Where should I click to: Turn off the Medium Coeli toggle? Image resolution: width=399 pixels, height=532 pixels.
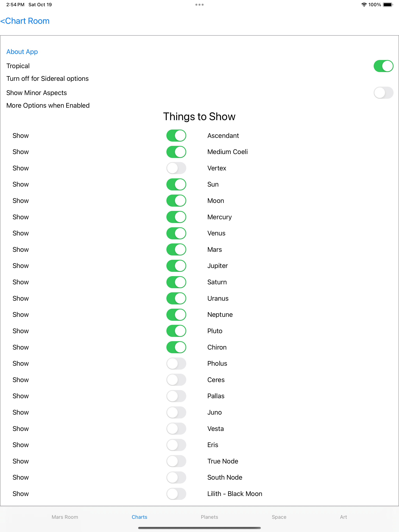176,152
